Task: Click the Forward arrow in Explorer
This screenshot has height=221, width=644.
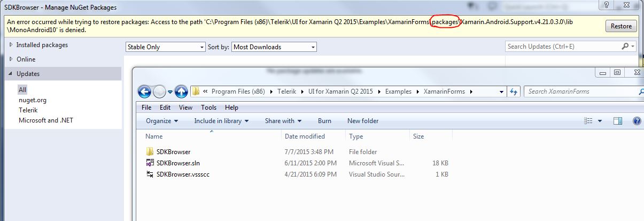Action: [x=160, y=92]
